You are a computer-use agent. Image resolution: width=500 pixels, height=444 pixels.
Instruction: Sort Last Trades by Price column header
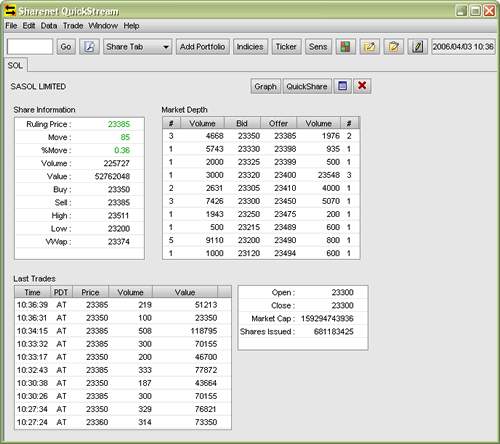tap(90, 292)
